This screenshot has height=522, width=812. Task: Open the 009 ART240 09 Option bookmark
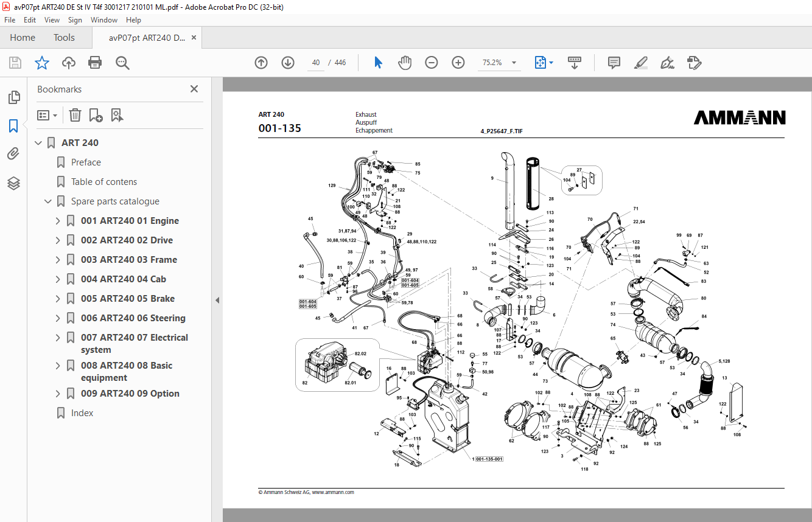click(x=130, y=394)
